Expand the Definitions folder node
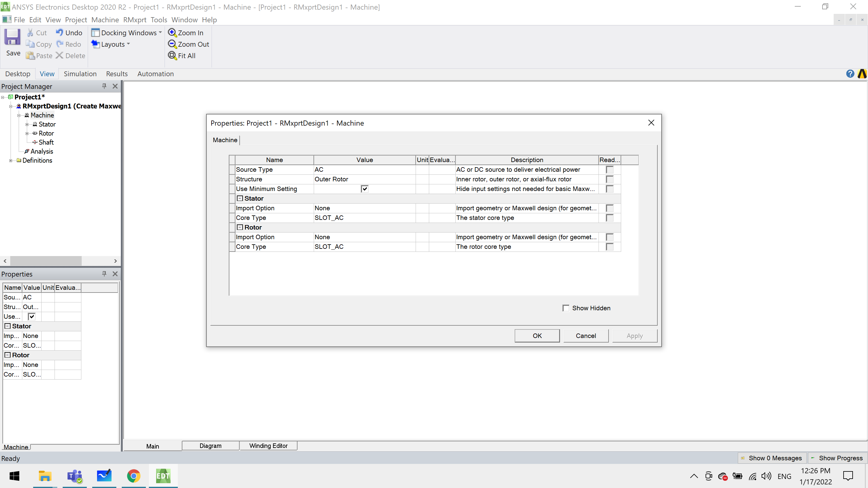868x488 pixels. pos(11,161)
